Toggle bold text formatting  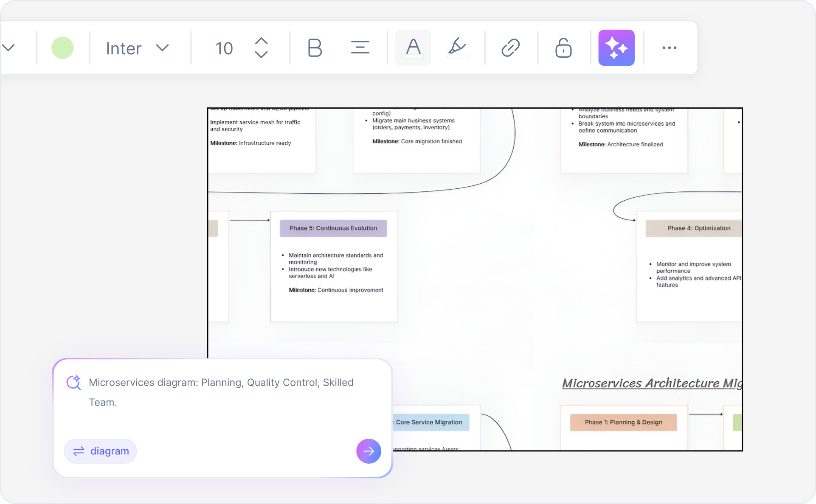click(315, 48)
